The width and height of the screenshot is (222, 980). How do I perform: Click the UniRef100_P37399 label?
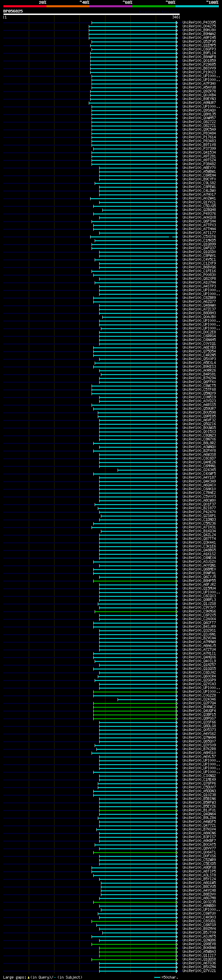pyautogui.click(x=199, y=149)
